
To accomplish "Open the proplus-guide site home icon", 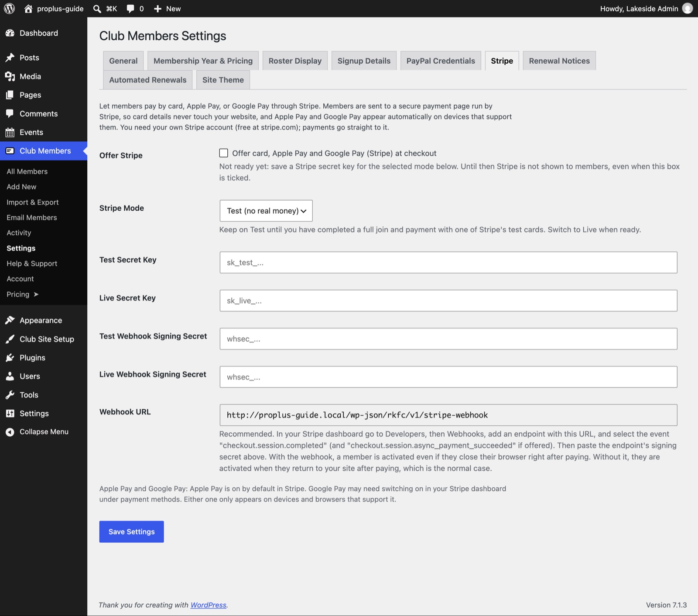I will coord(28,9).
